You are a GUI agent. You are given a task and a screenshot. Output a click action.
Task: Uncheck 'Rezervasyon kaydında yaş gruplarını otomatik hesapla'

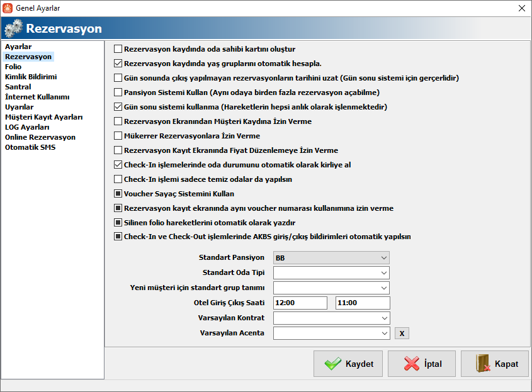[118, 64]
